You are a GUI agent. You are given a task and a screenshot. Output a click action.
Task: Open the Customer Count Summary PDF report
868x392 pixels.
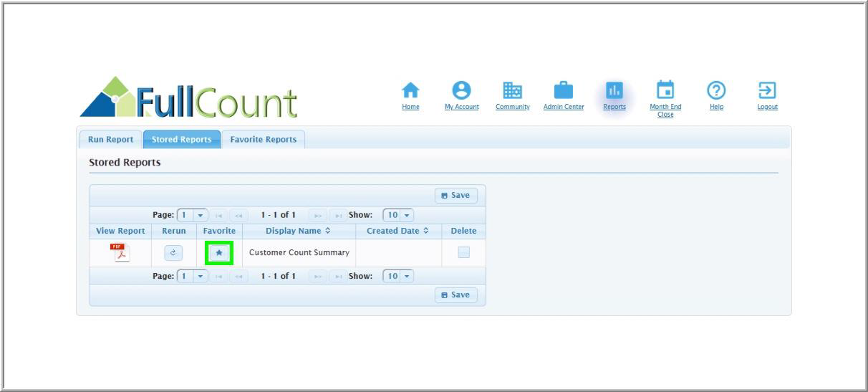(120, 252)
